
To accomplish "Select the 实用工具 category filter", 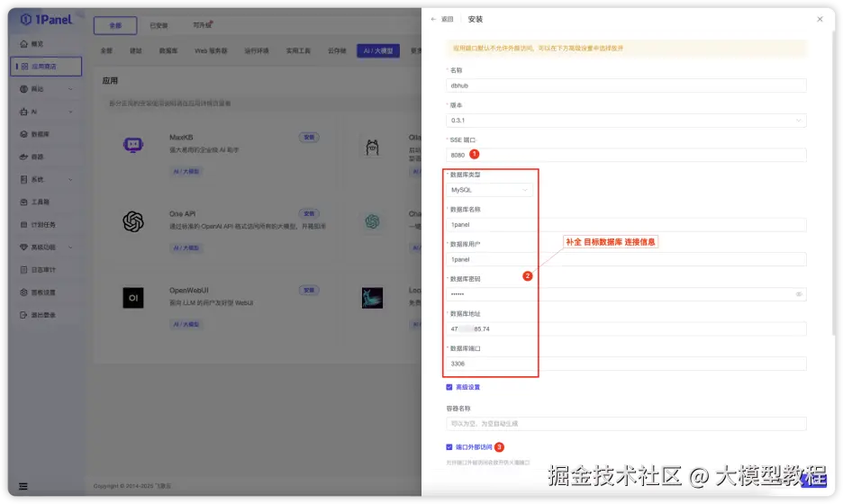I will (x=298, y=50).
